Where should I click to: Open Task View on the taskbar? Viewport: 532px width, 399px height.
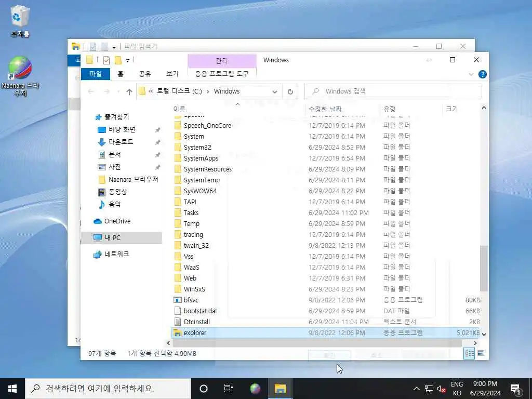coord(229,389)
